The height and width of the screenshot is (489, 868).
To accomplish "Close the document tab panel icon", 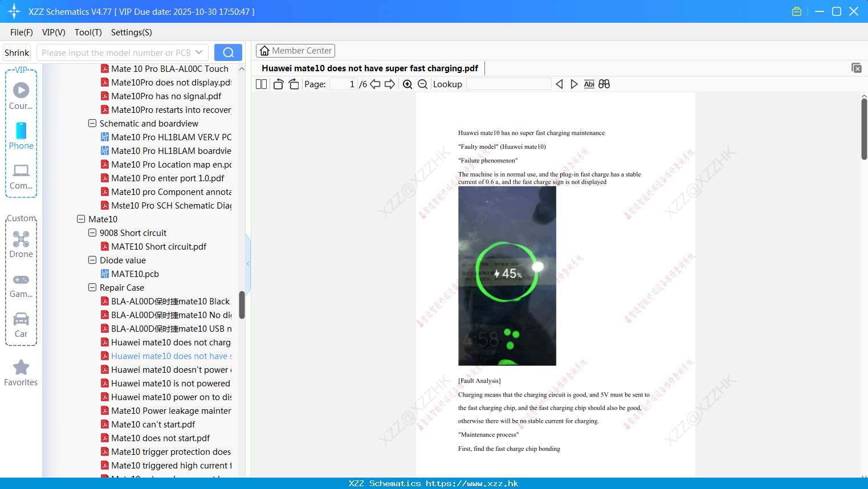I will coord(857,68).
